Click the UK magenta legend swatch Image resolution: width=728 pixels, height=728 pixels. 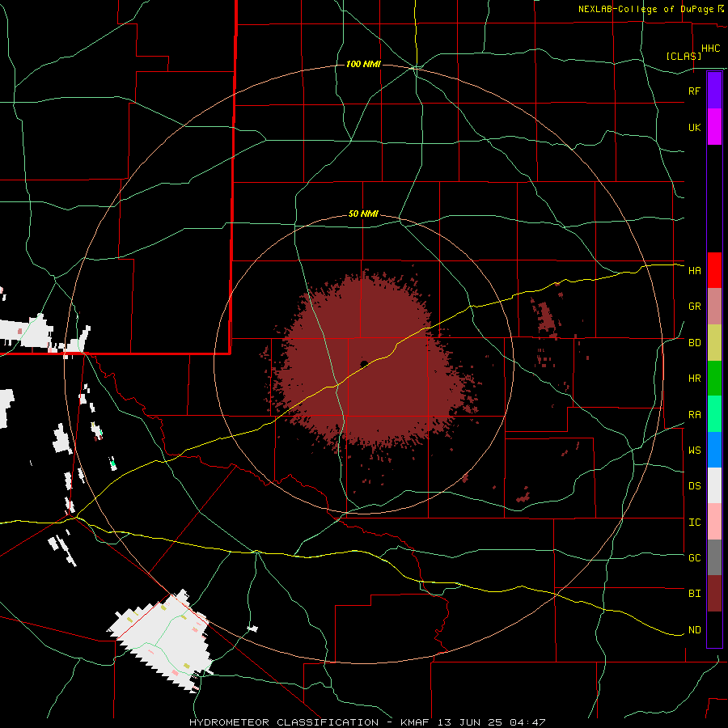tap(714, 127)
